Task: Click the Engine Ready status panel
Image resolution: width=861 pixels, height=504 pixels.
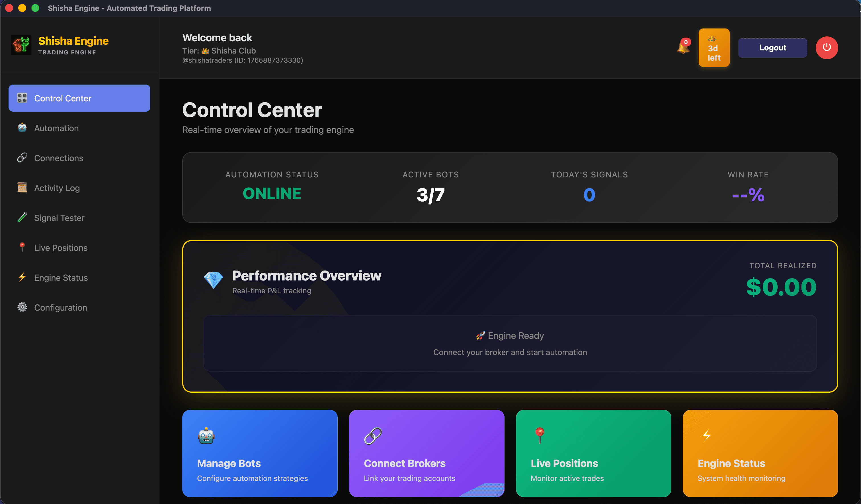Action: click(x=510, y=343)
